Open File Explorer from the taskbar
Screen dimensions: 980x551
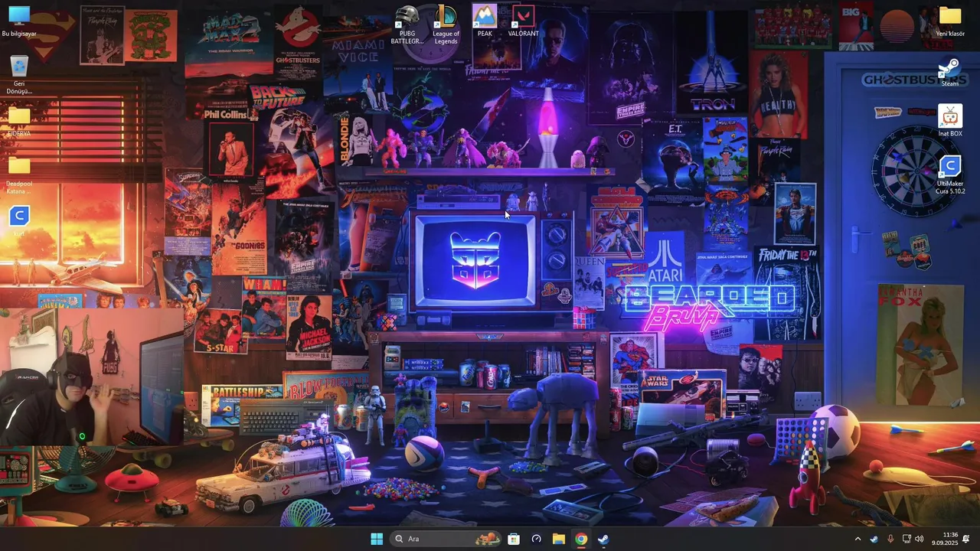coord(558,539)
